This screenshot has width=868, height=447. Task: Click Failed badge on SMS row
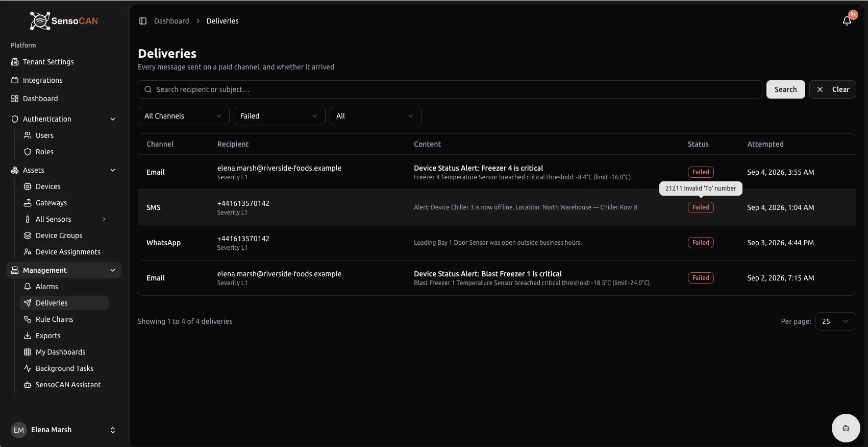701,207
